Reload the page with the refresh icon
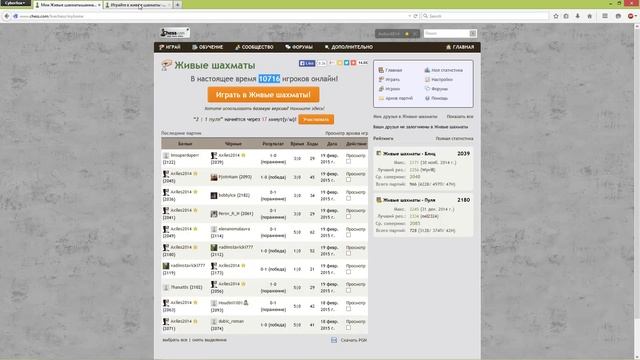The width and height of the screenshot is (640, 360). point(416,16)
